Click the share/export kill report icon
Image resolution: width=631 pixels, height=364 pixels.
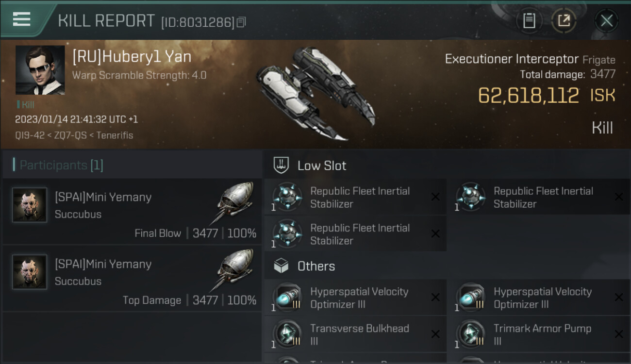coord(564,20)
